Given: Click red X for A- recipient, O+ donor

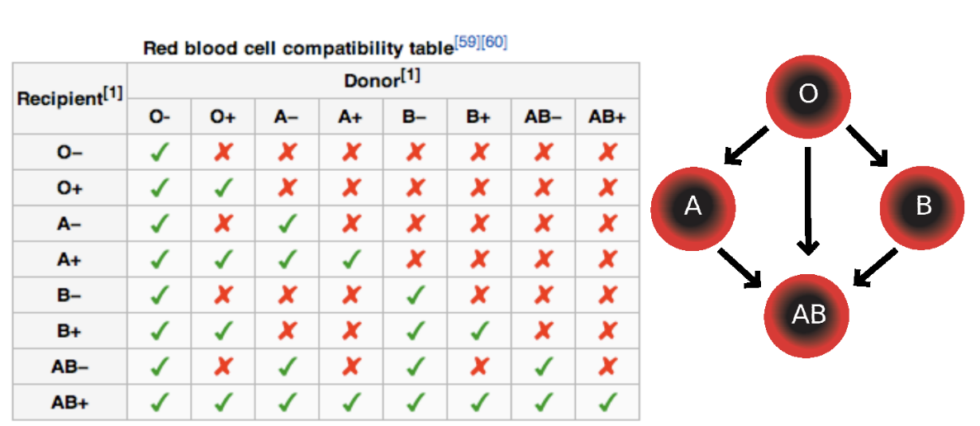Looking at the screenshot, I should pos(223,223).
